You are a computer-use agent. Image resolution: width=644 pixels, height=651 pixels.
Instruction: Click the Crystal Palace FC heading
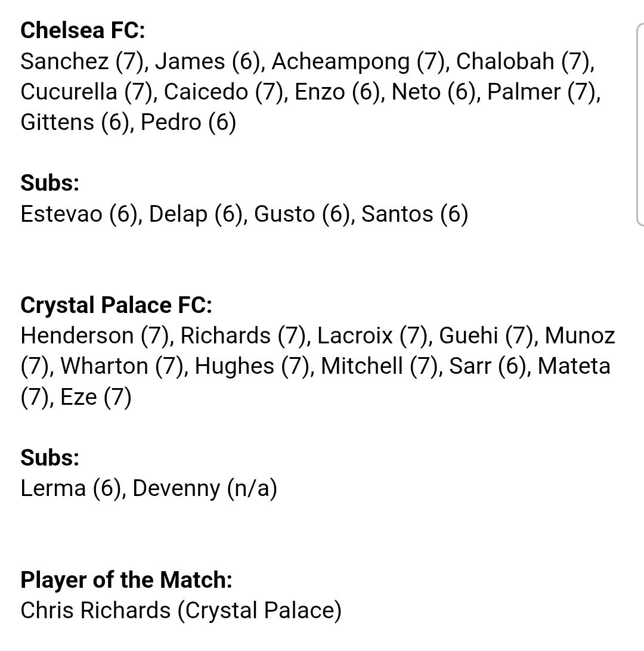116,305
